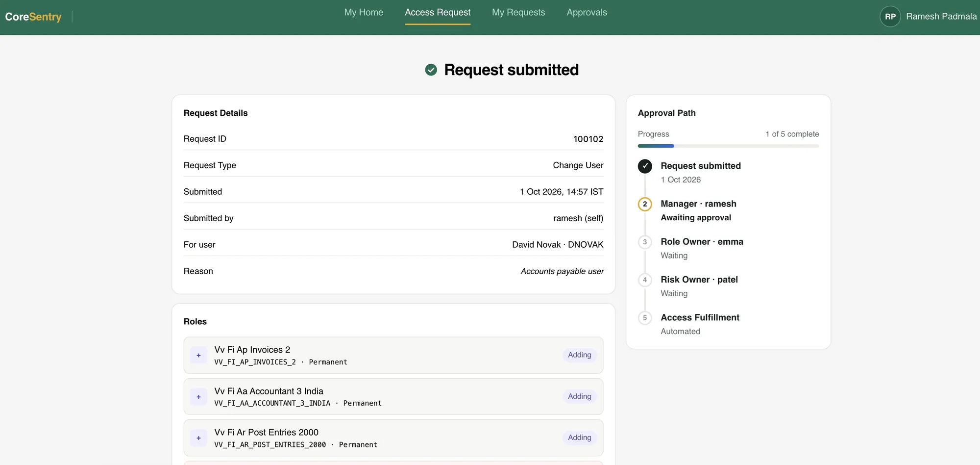Click the Approval Path heading
The height and width of the screenshot is (465, 980).
coord(666,113)
